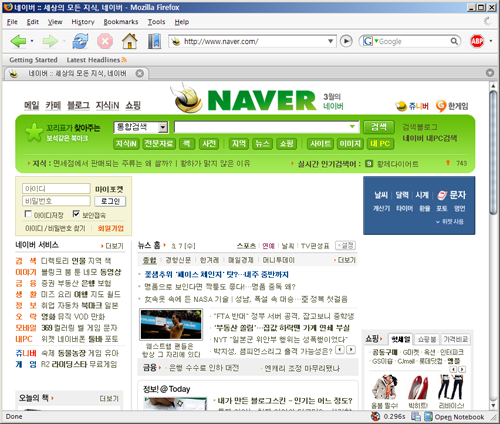Open the address bar history dropdown
This screenshot has width=500, height=424.
click(330, 41)
